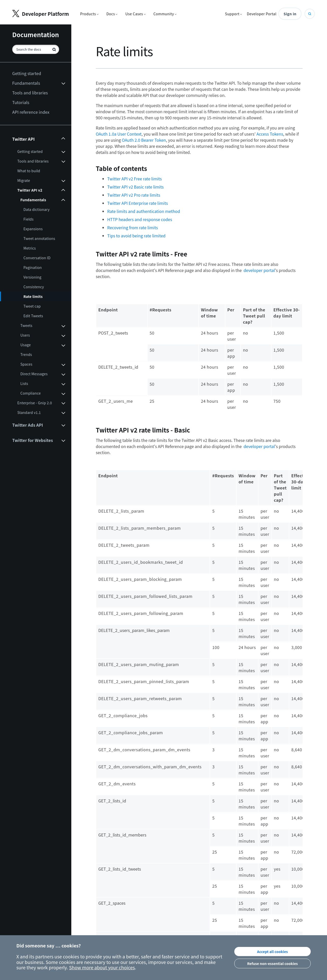This screenshot has width=327, height=980.
Task: Expand the Spaces section
Action: tap(63, 365)
